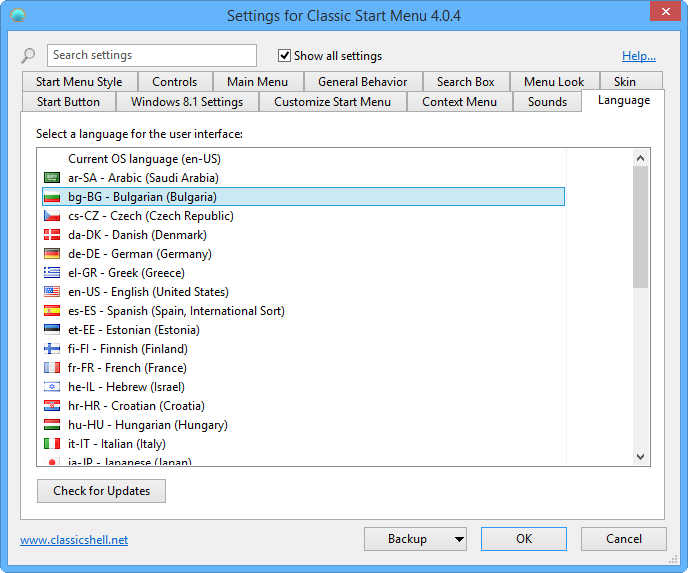The height and width of the screenshot is (573, 688).
Task: Switch to Sounds tab
Action: click(547, 102)
